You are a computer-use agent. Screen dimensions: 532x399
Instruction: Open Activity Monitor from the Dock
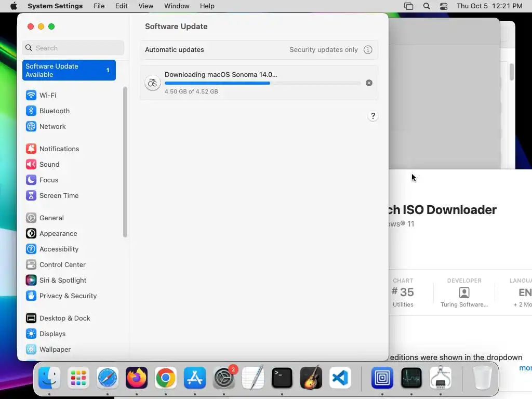[x=411, y=378]
